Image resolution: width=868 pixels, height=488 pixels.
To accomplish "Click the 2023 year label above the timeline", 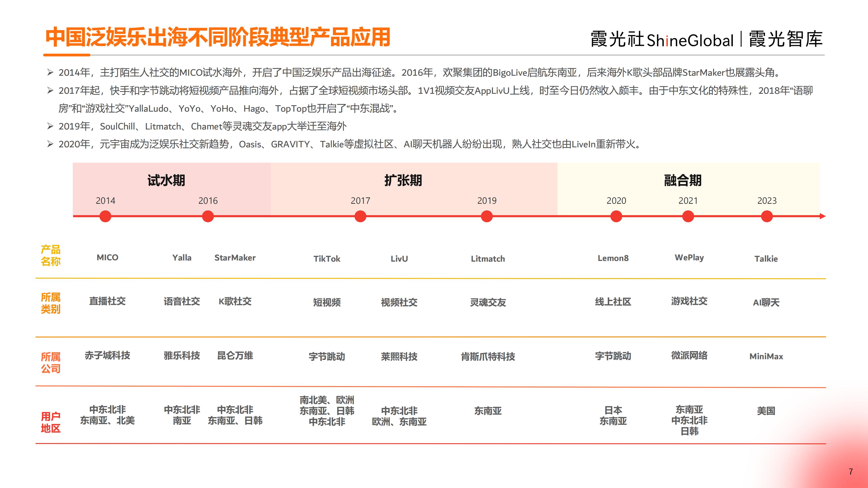I will 767,201.
